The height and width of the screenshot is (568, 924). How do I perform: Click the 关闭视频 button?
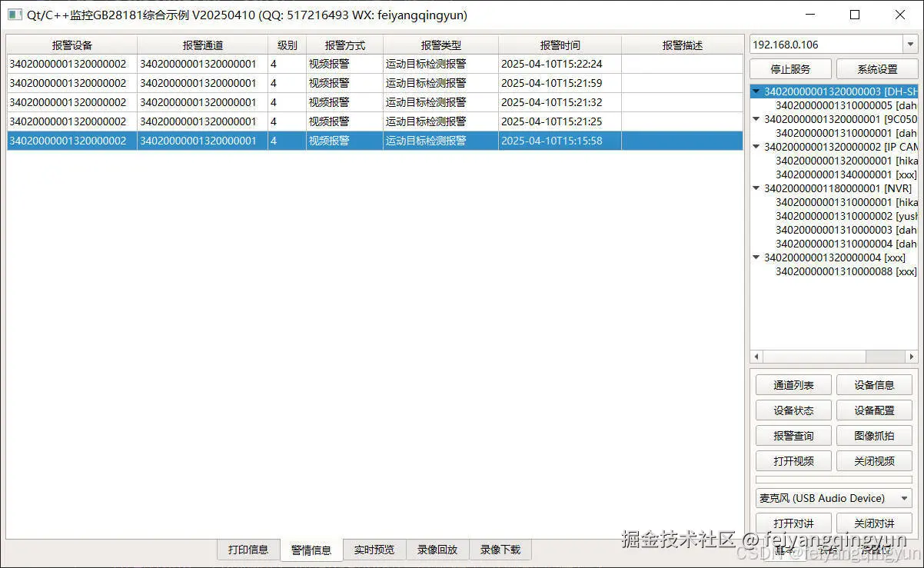[x=874, y=461]
